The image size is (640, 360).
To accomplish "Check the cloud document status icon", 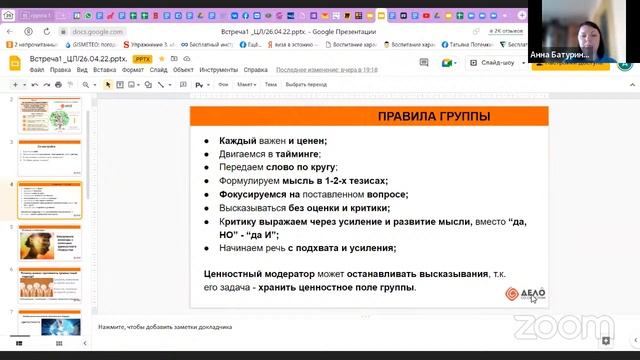I will point(187,59).
